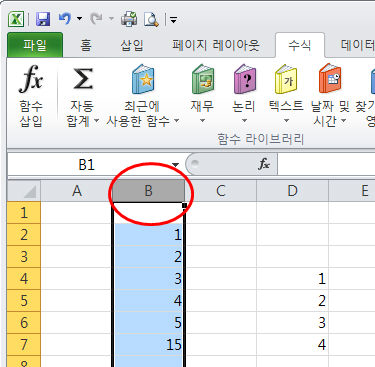This screenshot has width=375, height=367.
Task: Click the 자동 합계 sigma icon
Action: (82, 79)
